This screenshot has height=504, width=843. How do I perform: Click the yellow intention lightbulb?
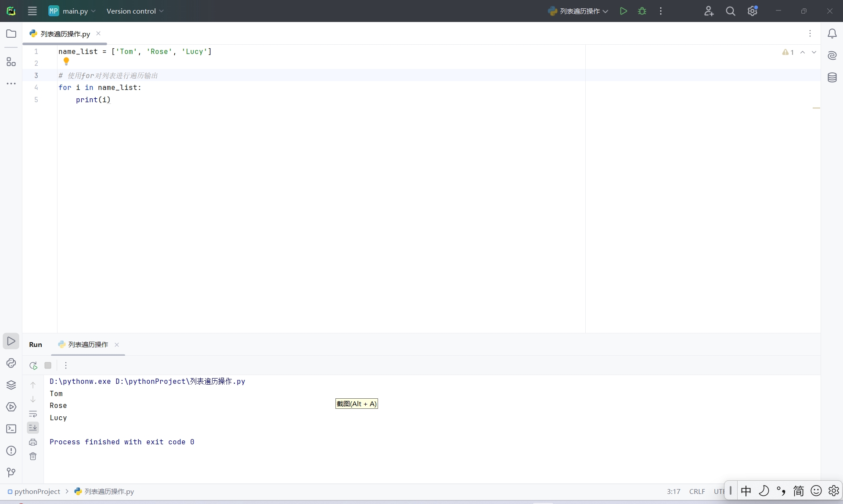click(x=66, y=61)
